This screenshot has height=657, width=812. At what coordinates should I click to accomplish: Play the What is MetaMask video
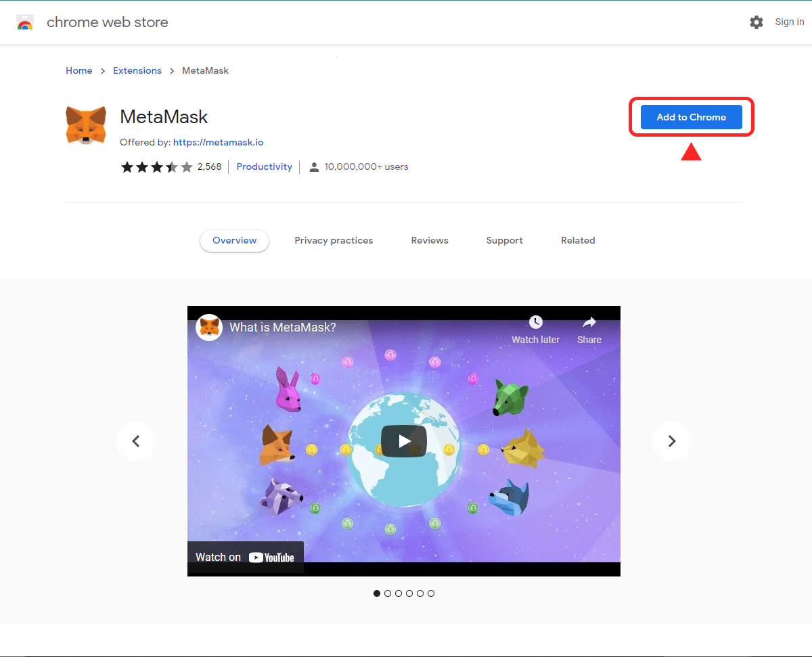(x=404, y=441)
